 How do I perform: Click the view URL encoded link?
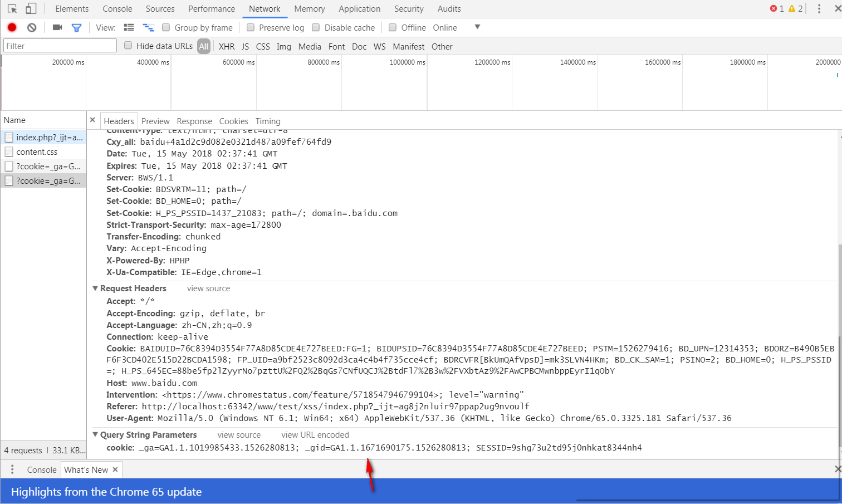(315, 435)
